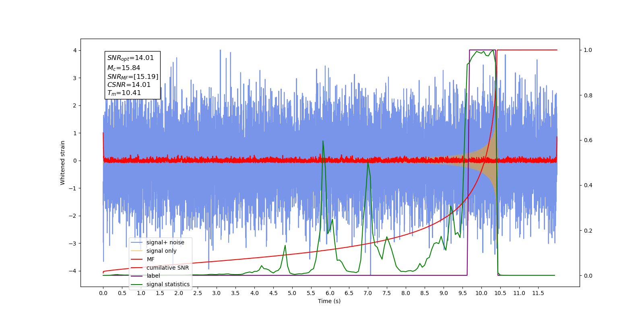Click the Mc=15.84 annotation text
644x322 pixels.
(124, 68)
